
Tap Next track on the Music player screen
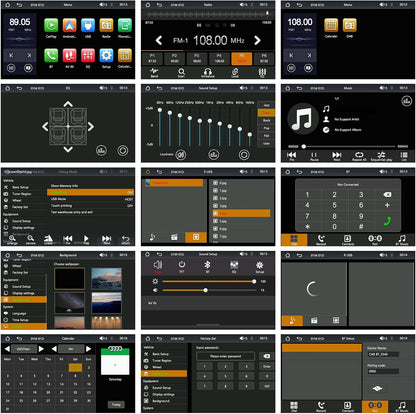pos(337,156)
